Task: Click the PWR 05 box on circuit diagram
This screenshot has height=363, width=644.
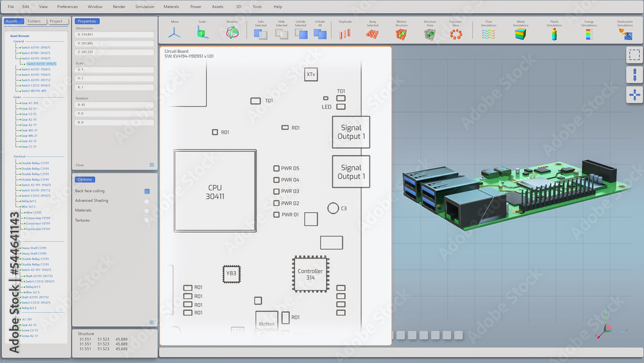Action: click(x=276, y=168)
